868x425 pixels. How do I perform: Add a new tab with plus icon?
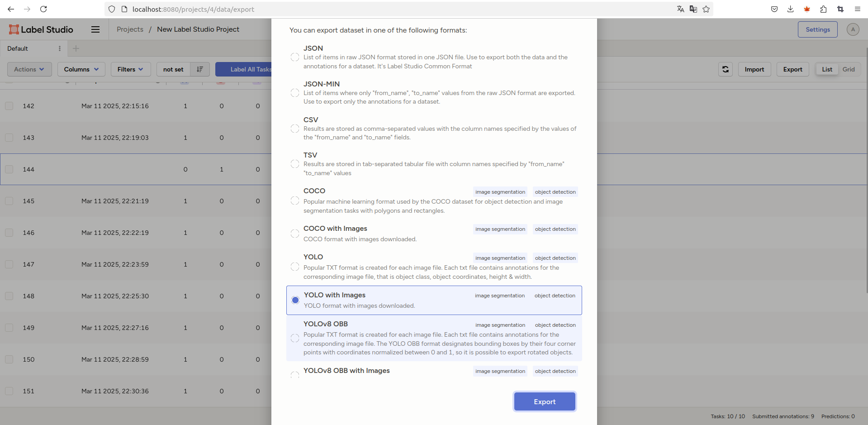[x=76, y=48]
